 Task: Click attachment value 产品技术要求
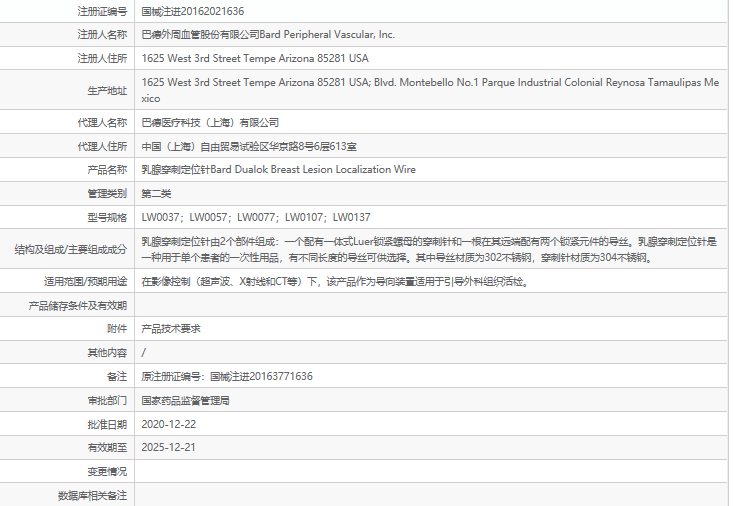[171, 329]
